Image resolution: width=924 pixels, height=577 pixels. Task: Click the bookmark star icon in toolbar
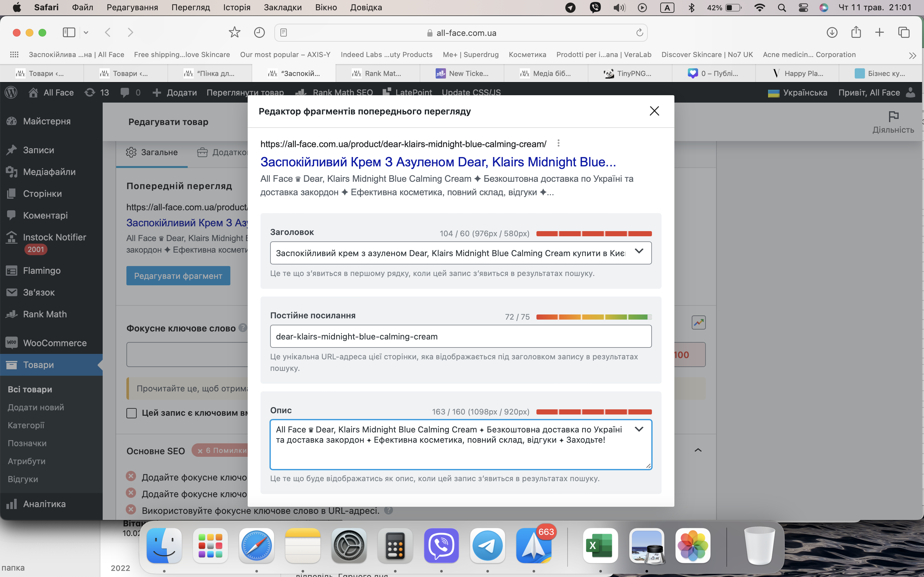pyautogui.click(x=235, y=32)
